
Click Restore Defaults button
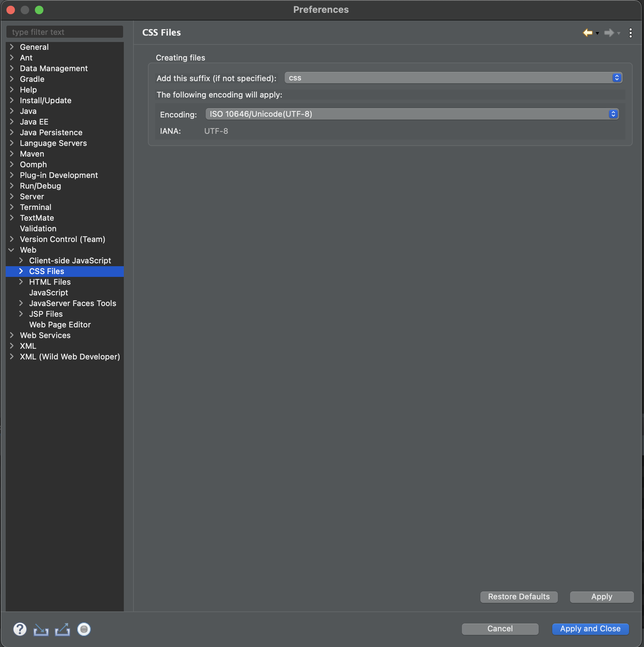pyautogui.click(x=519, y=597)
